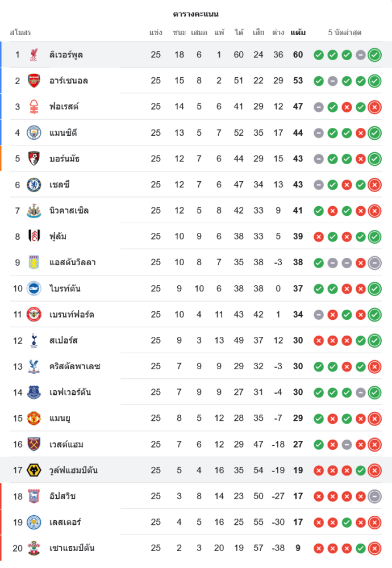Click the Newcastle club crest
The height and width of the screenshot is (568, 392).
pyautogui.click(x=34, y=211)
